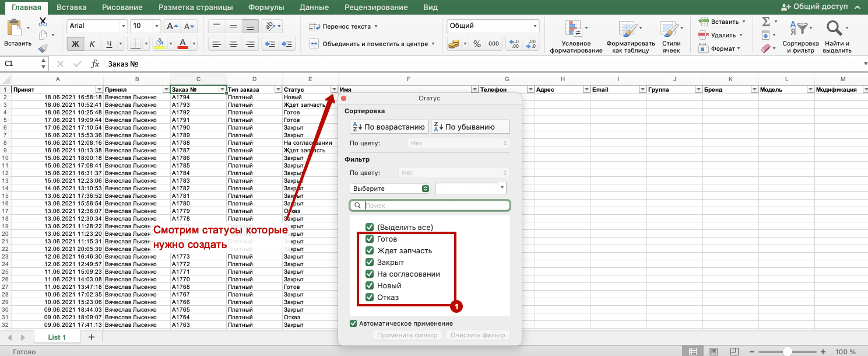The image size is (868, 356).
Task: Align text right
Action: point(251,44)
